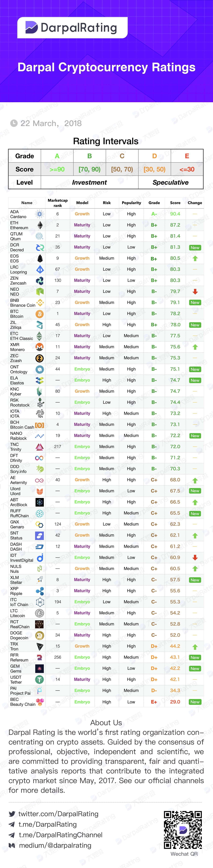
Task: Click the Ethereum diamond icon
Action: pos(40,225)
